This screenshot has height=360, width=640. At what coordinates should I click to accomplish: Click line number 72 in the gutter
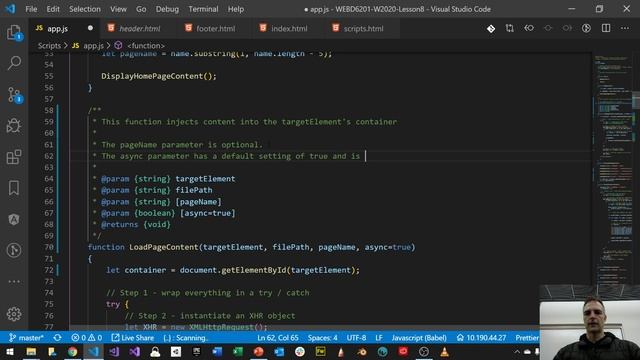49,270
